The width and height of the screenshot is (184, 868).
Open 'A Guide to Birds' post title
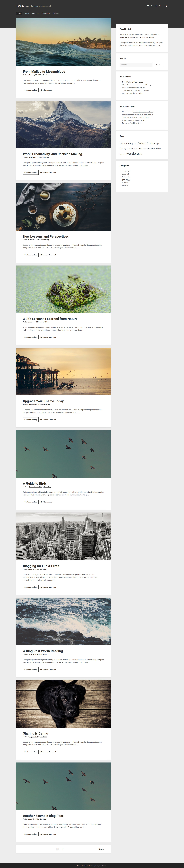coord(35,484)
